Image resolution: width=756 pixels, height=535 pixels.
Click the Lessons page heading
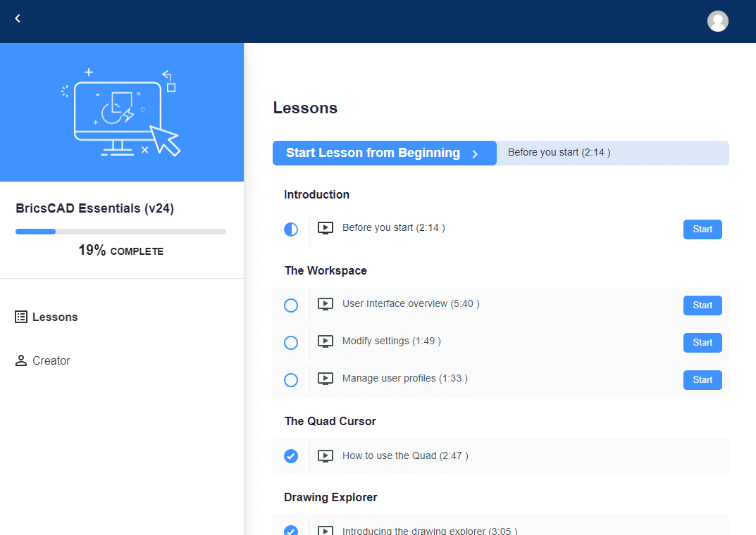point(305,108)
